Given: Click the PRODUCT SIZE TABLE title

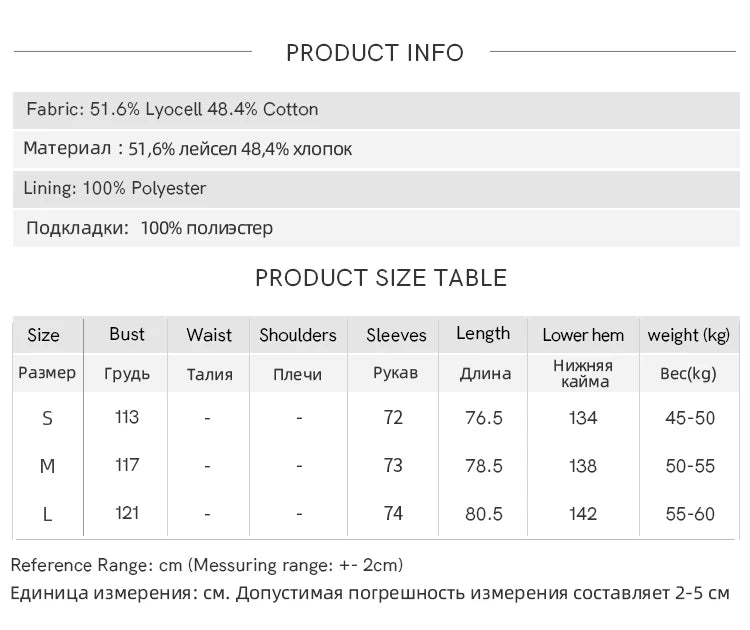Looking at the screenshot, I should (x=381, y=278).
